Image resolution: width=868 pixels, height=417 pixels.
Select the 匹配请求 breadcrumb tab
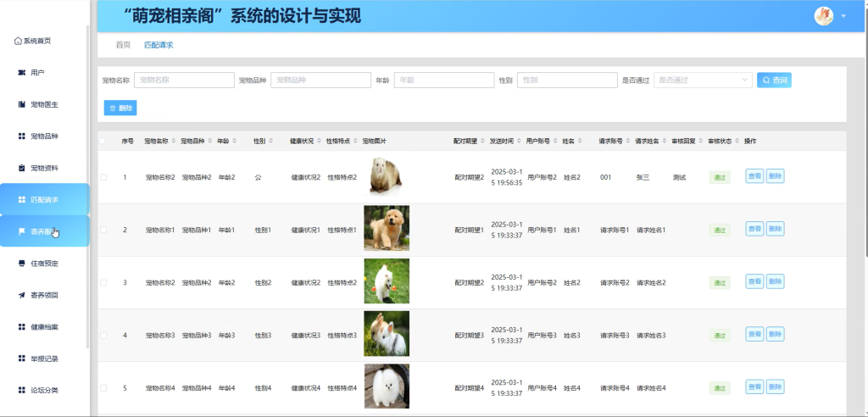click(159, 46)
